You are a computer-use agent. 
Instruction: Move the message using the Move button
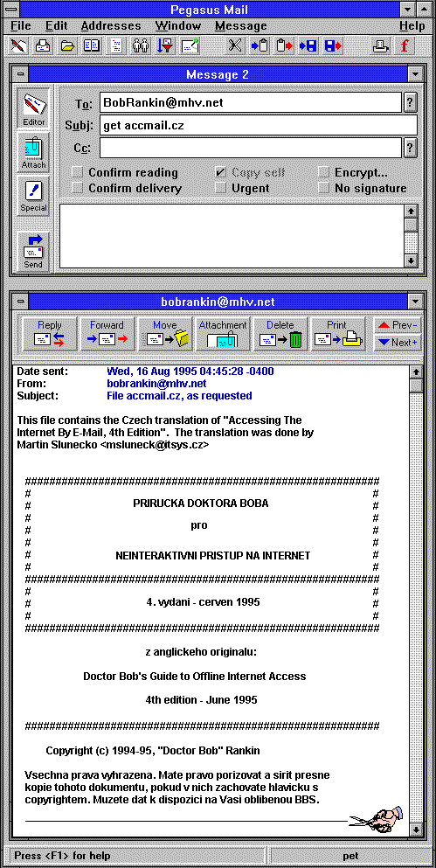[164, 334]
